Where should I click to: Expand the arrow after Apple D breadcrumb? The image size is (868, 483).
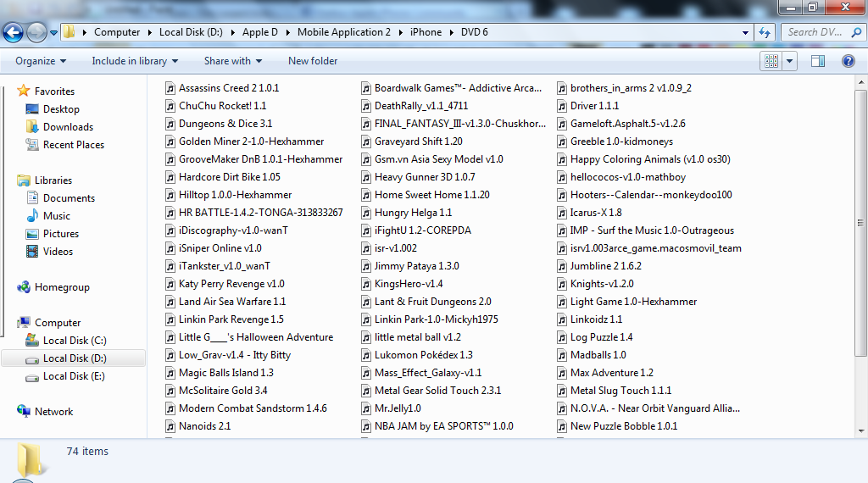click(288, 33)
